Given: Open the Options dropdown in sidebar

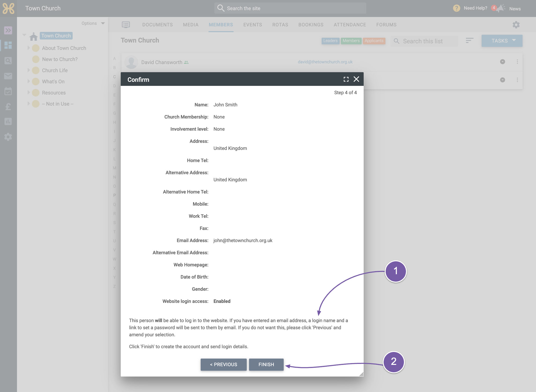Looking at the screenshot, I should coord(93,23).
